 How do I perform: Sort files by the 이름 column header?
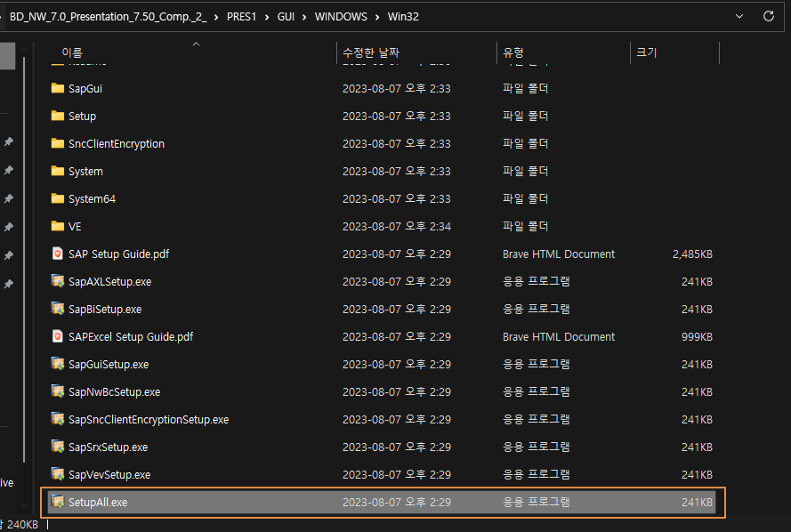coord(71,53)
